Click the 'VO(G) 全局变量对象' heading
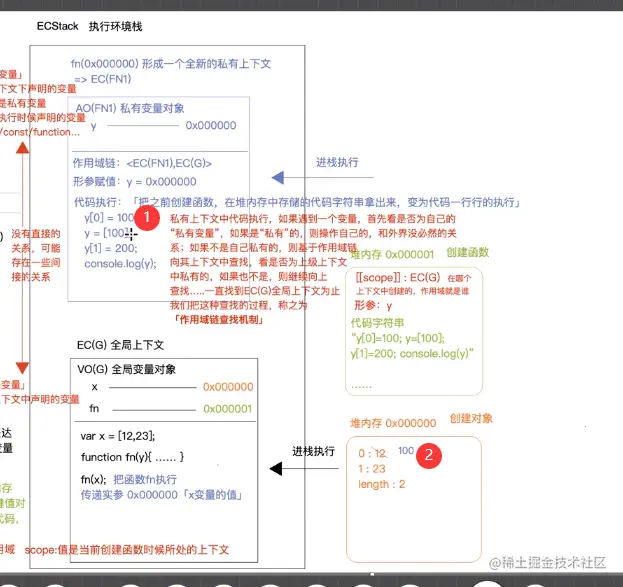623x587 pixels. point(126,369)
